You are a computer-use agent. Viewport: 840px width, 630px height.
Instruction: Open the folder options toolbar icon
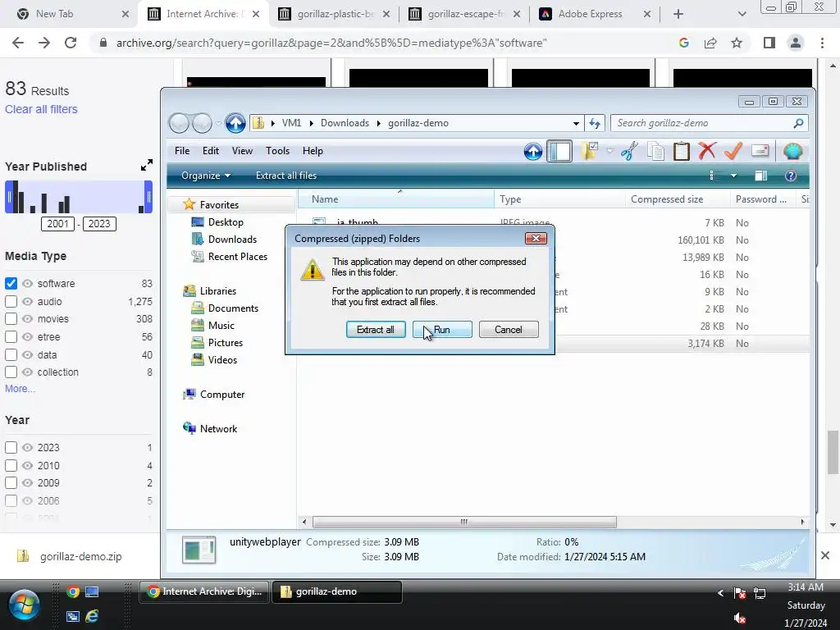coord(589,151)
